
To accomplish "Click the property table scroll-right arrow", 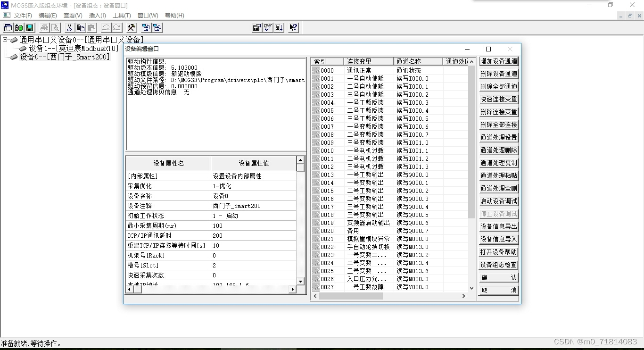I will point(293,290).
